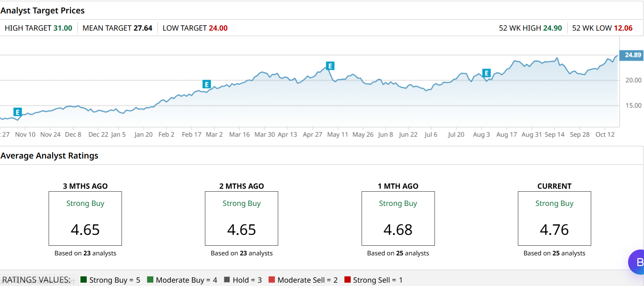The width and height of the screenshot is (644, 286).
Task: Click Based on 23 analysts under 3 MTHS AGO
Action: (x=85, y=253)
